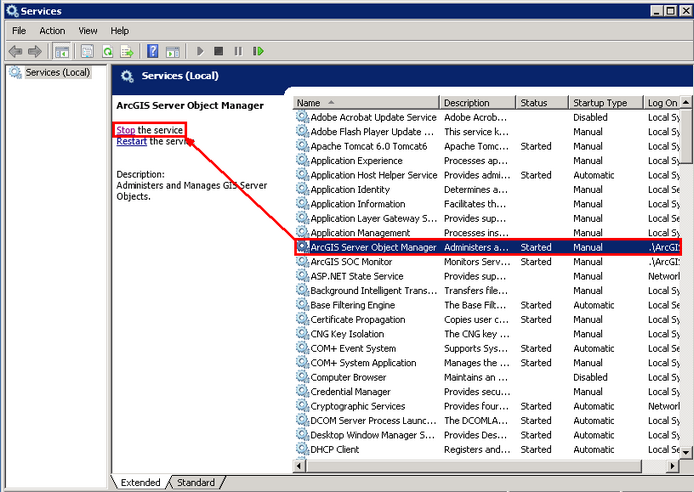The width and height of the screenshot is (694, 492).
Task: Select the Application Layer Gateway service row
Action: [487, 218]
